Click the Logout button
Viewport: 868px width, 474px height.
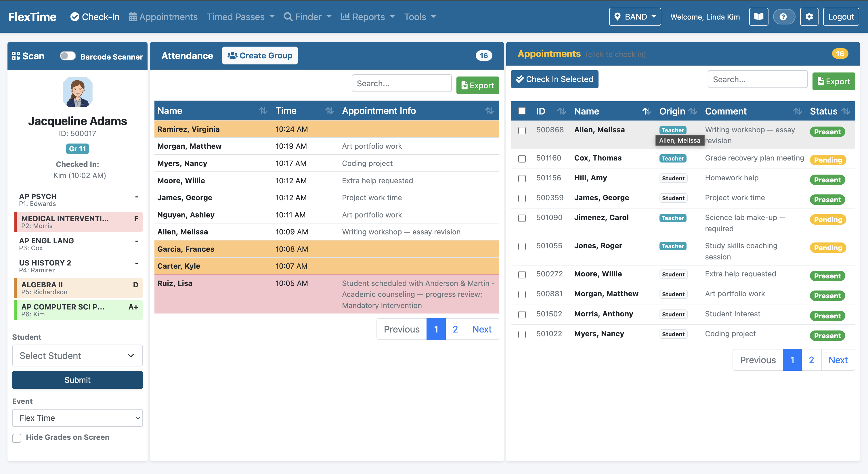[x=841, y=17]
